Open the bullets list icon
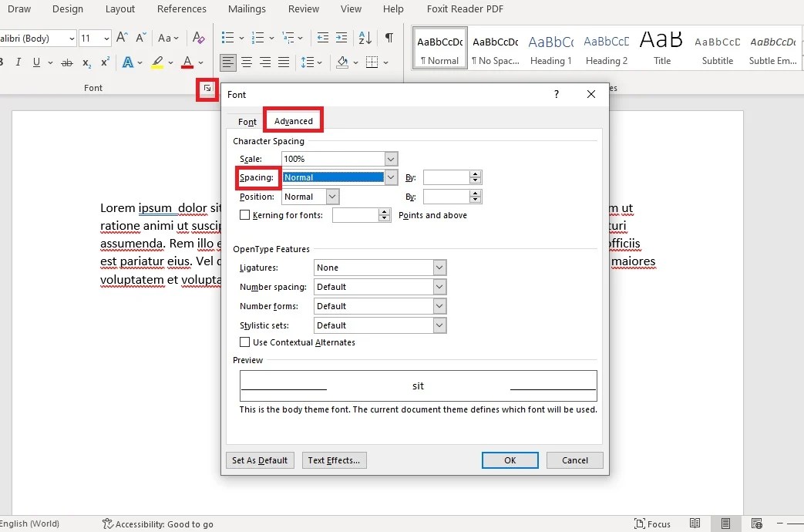The width and height of the screenshot is (804, 532). coord(227,37)
